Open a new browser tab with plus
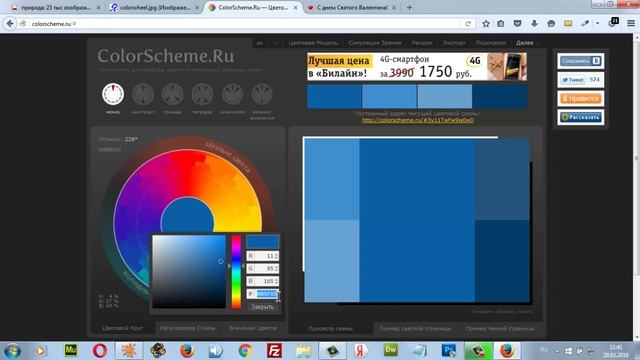This screenshot has height=360, width=640. coord(409,7)
